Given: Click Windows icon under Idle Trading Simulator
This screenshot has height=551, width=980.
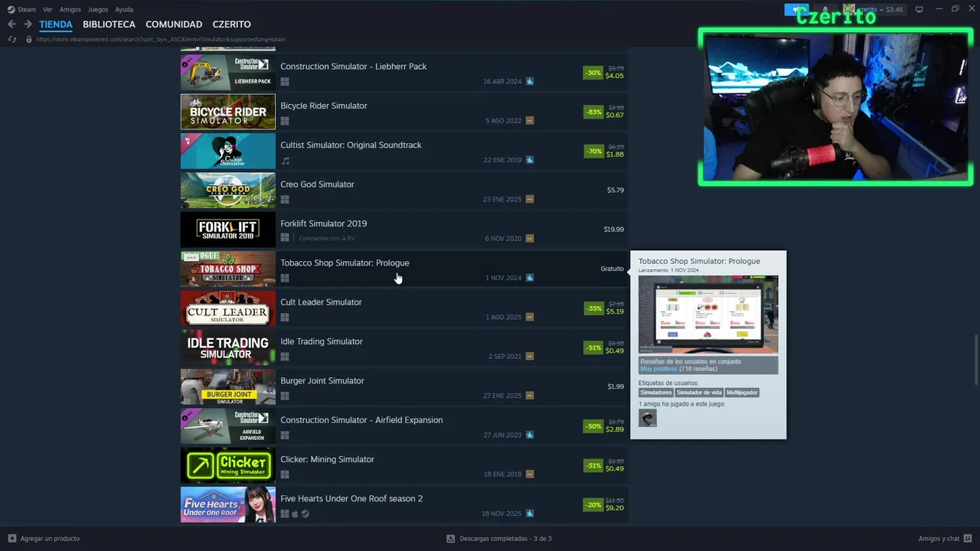Looking at the screenshot, I should (x=285, y=357).
